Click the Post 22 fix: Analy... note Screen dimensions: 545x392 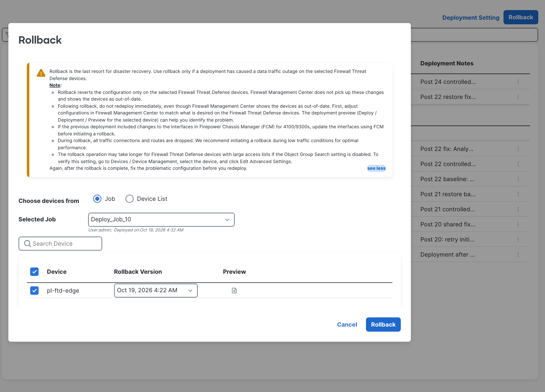tap(447, 149)
